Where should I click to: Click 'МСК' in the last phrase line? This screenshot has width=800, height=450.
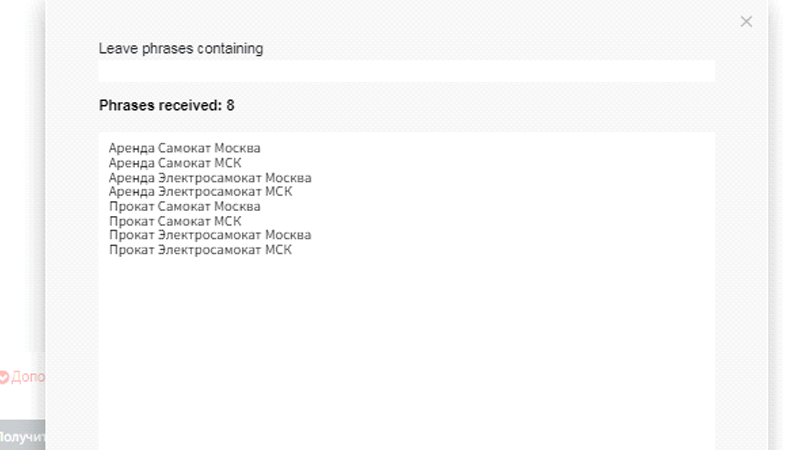[x=277, y=250]
